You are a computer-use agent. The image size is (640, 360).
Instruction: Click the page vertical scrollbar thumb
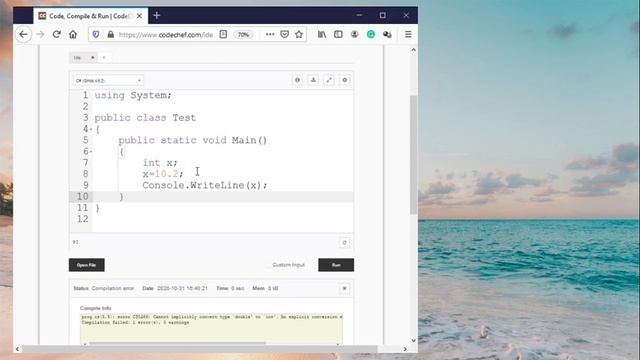pos(413,155)
